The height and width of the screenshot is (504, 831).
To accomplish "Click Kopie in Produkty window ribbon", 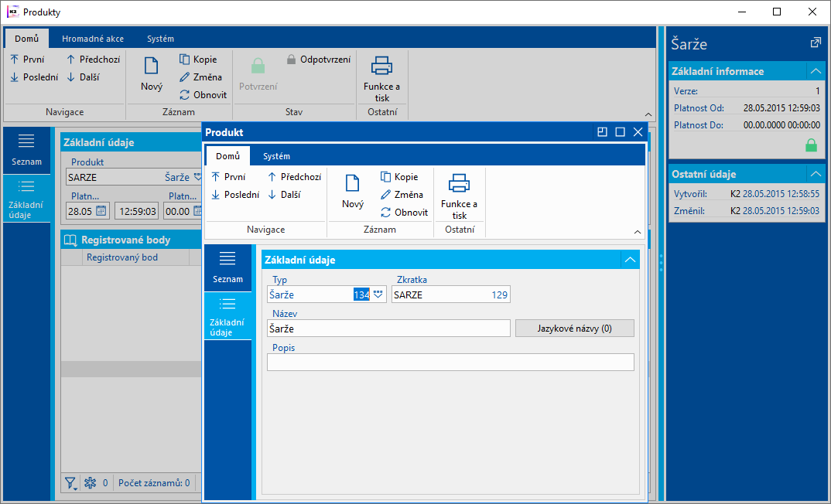I will 198,60.
